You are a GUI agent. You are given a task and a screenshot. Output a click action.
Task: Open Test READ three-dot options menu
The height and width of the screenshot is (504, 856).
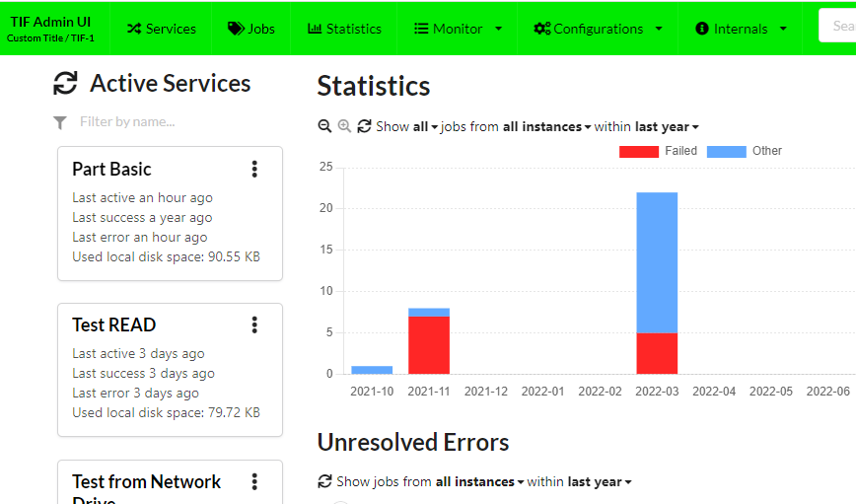click(254, 324)
